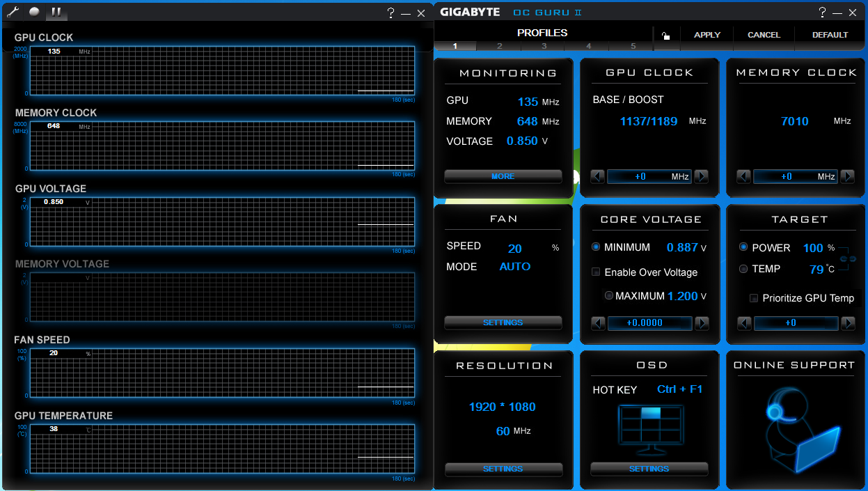868x491 pixels.
Task: Click the GPU TEMPERATURE graph
Action: tap(222, 449)
